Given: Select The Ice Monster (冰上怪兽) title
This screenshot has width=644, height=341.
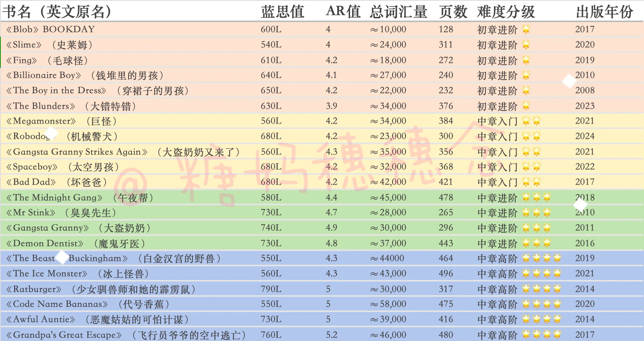Looking at the screenshot, I should pos(77,273).
